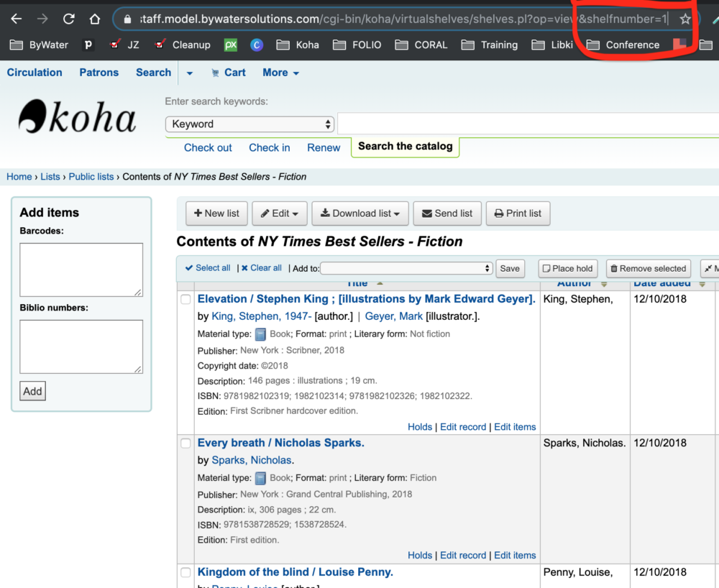Check the checkbox beside Every breath

186,443
